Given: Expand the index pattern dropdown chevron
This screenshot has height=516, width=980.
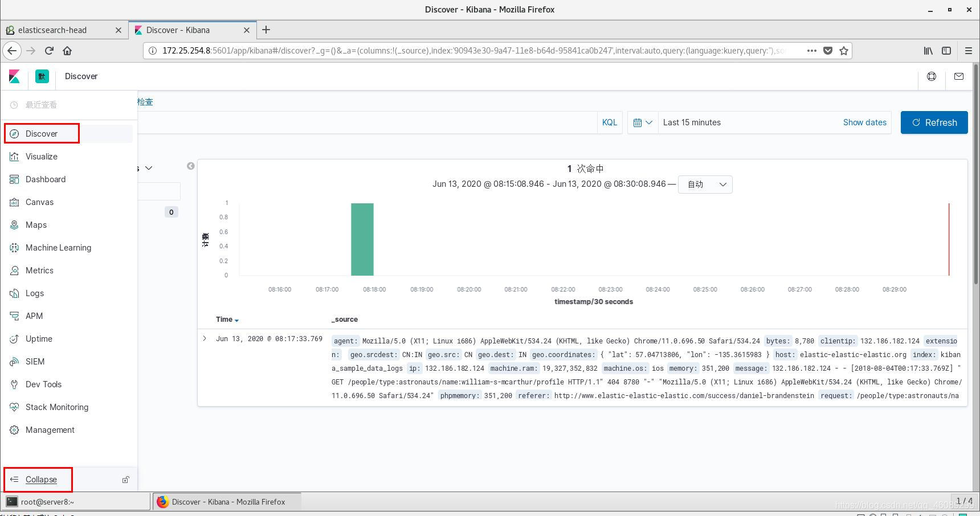Looking at the screenshot, I should coord(149,168).
